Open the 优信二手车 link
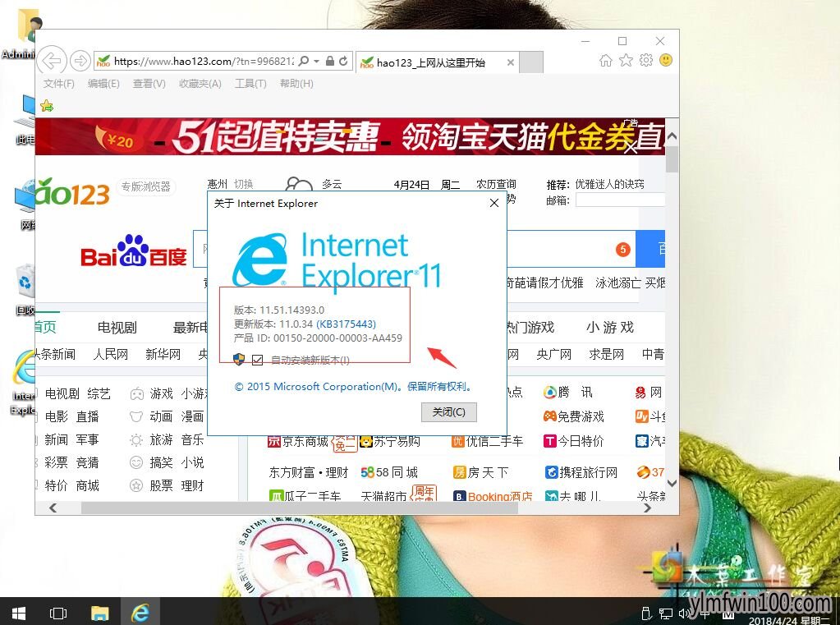The width and height of the screenshot is (840, 625). pyautogui.click(x=488, y=441)
